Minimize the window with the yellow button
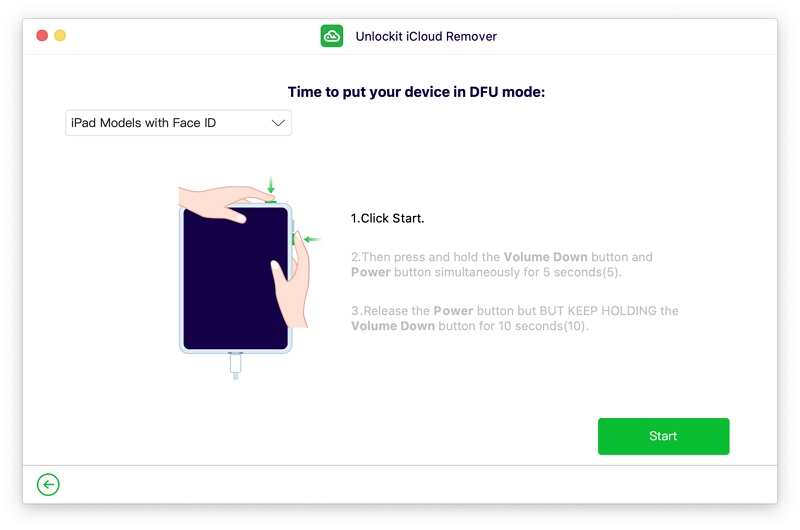Image resolution: width=800 pixels, height=530 pixels. [x=60, y=35]
